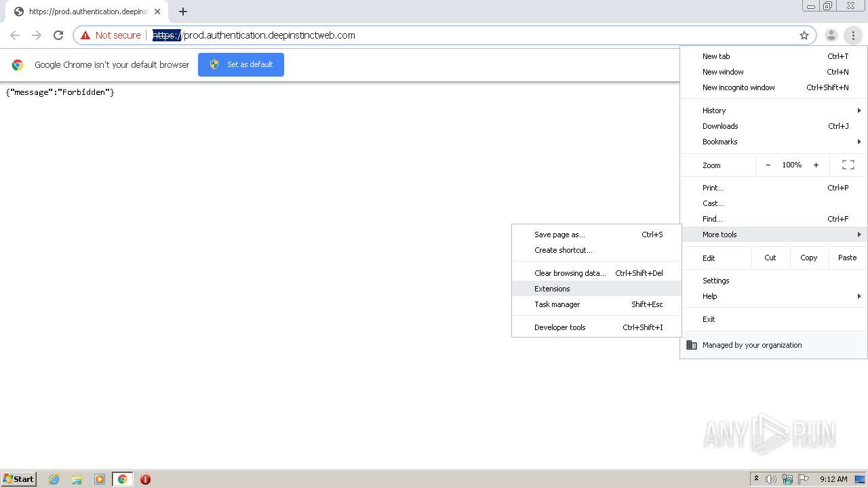Open Extensions from More tools submenu
The height and width of the screenshot is (488, 868).
[x=596, y=289]
